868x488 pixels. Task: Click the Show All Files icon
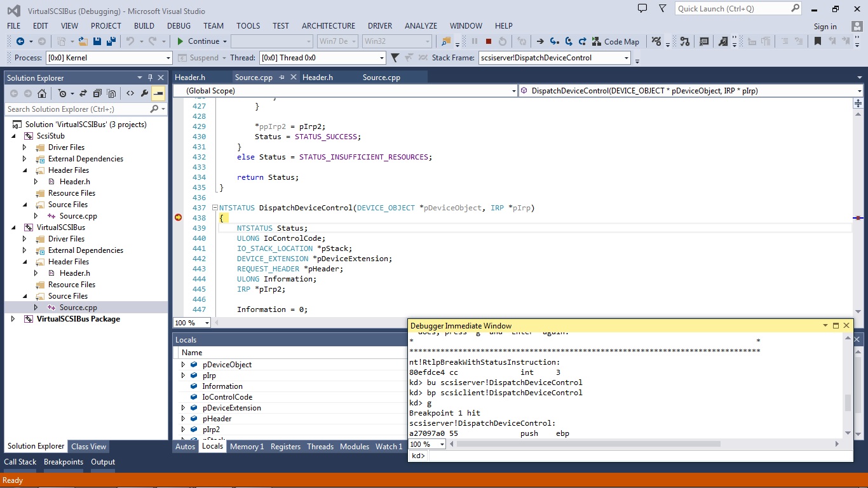coord(111,93)
